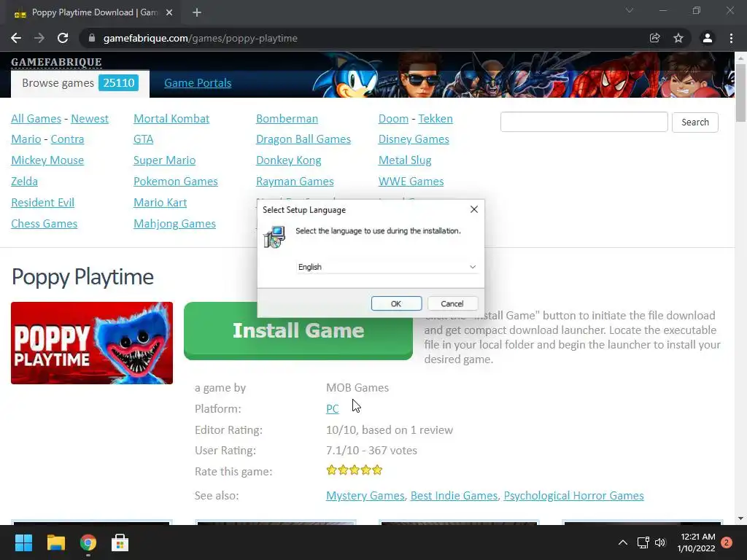Click the lock icon in address bar
Image resolution: width=747 pixels, height=560 pixels.
point(91,38)
